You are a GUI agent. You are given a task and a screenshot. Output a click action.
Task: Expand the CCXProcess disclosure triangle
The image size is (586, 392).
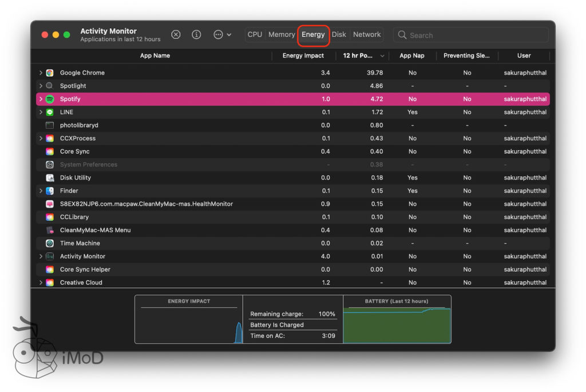41,138
